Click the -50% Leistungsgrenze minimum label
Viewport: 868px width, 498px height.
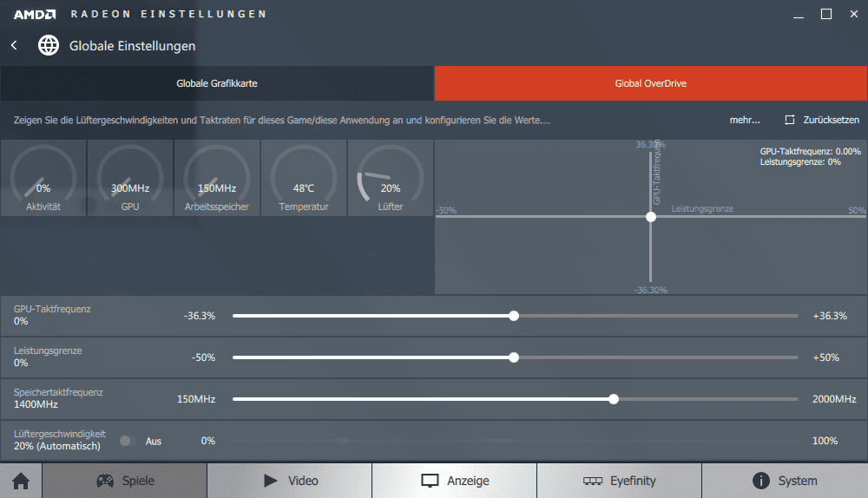[x=203, y=357]
